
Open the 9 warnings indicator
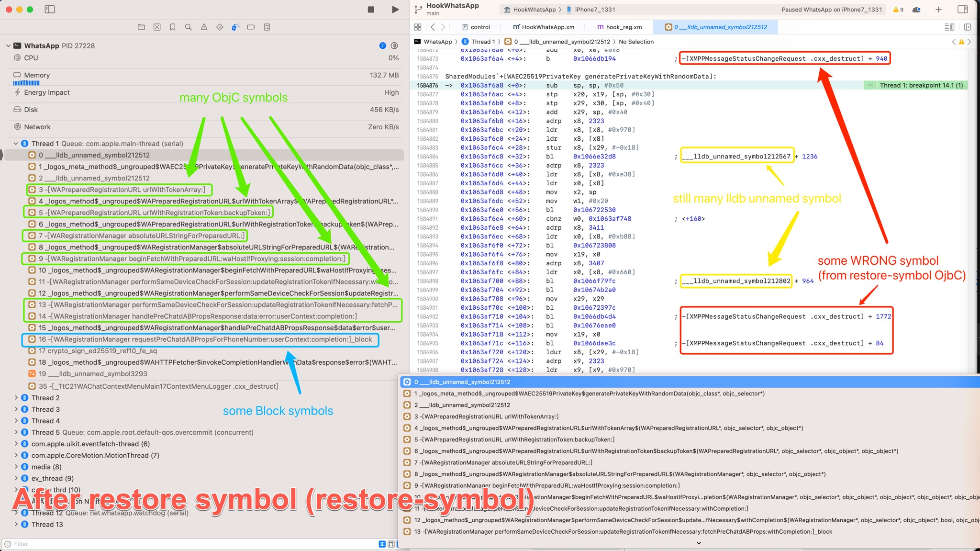tap(899, 10)
